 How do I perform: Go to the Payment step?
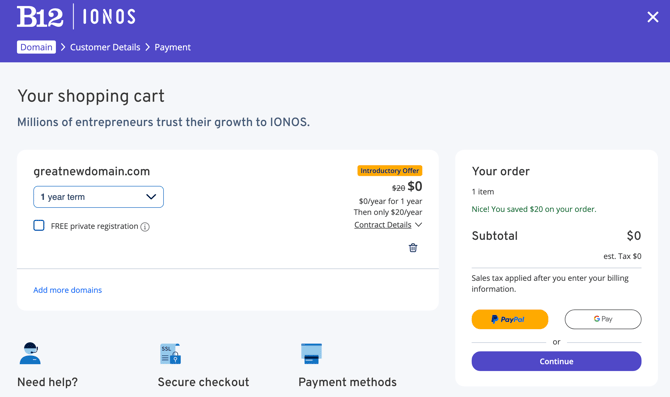click(x=173, y=47)
